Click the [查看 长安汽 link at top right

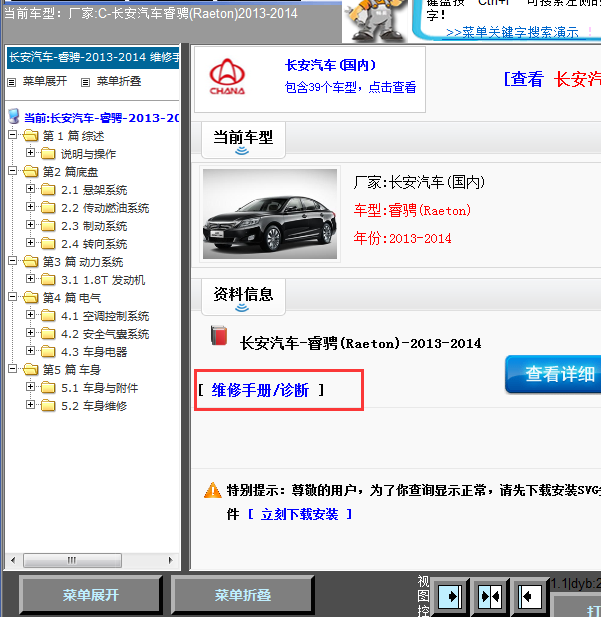pos(552,79)
